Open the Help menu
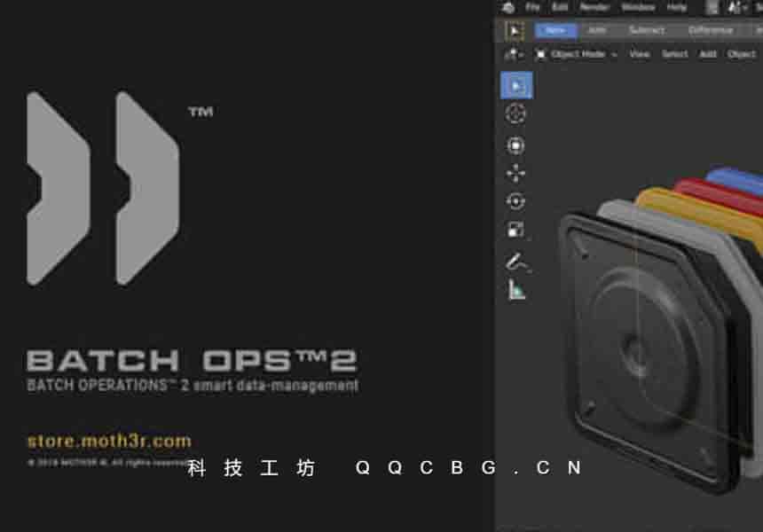763x532 pixels. coord(676,7)
